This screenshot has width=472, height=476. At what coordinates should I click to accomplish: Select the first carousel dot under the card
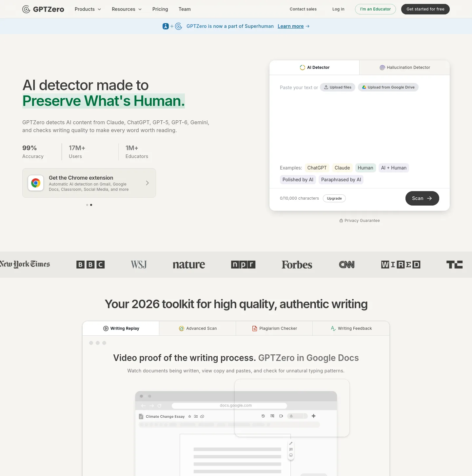87,205
